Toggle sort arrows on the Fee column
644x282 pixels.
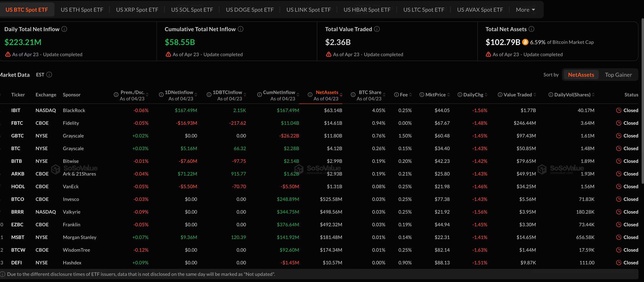pos(411,95)
